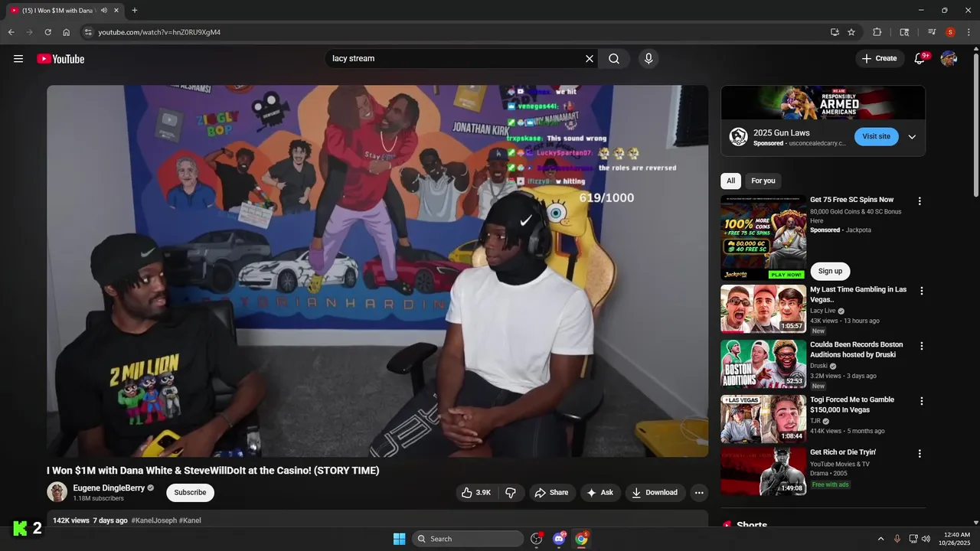Open Coulda Been Records Boston Auditions thumbnail
The image size is (980, 551).
(x=763, y=364)
